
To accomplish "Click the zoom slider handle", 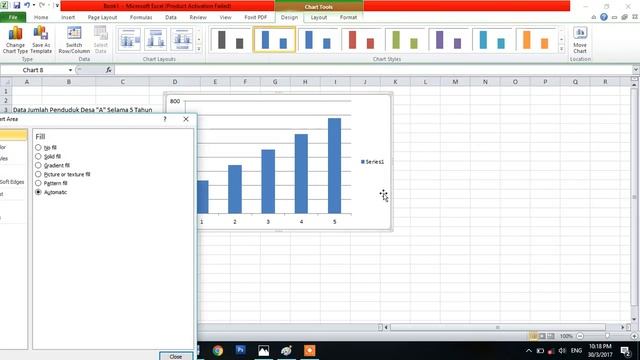I will click(x=607, y=336).
